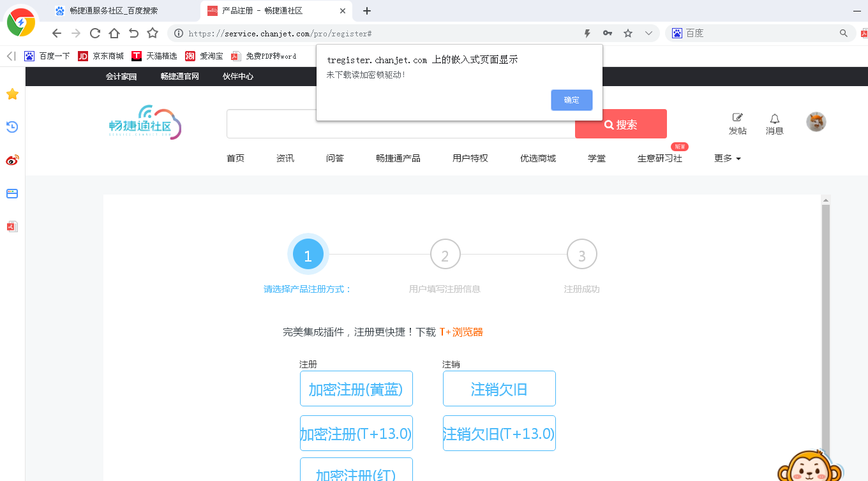Click the undo-close-tab restore arrow icon
Screen dimensions: 868x481
point(133,33)
